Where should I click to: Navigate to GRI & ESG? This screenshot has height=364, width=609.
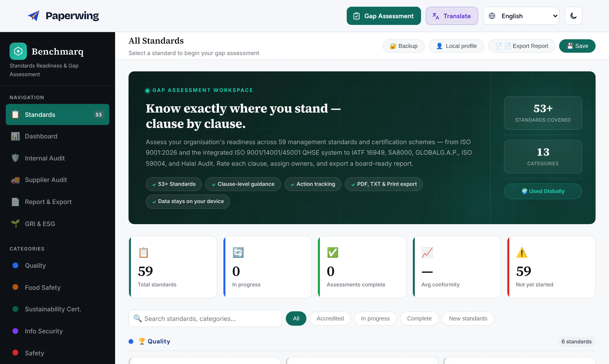pos(58,224)
